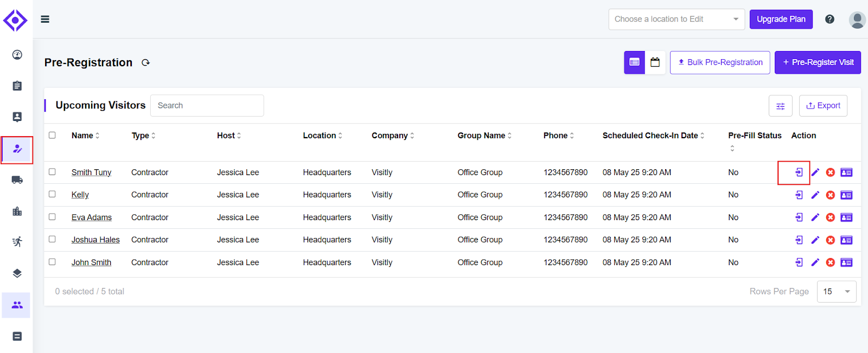The image size is (868, 353).
Task: Open the user profile avatar
Action: [x=857, y=20]
